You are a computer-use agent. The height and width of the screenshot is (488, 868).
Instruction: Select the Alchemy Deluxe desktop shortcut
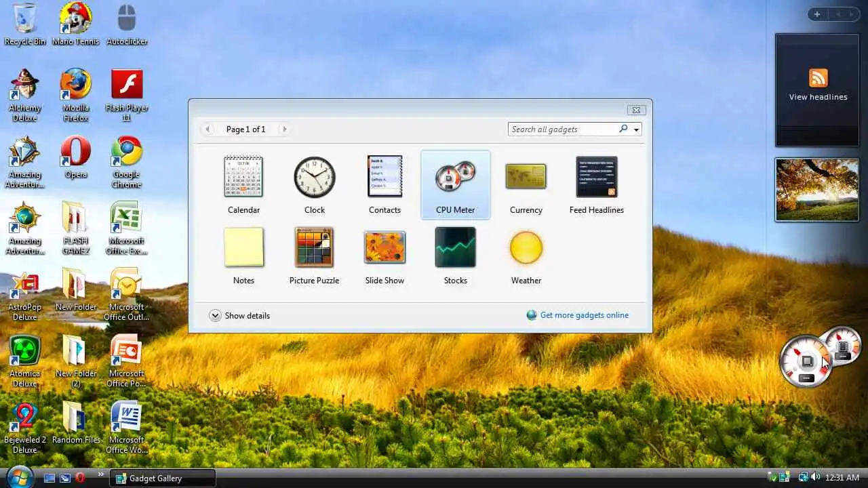[25, 95]
